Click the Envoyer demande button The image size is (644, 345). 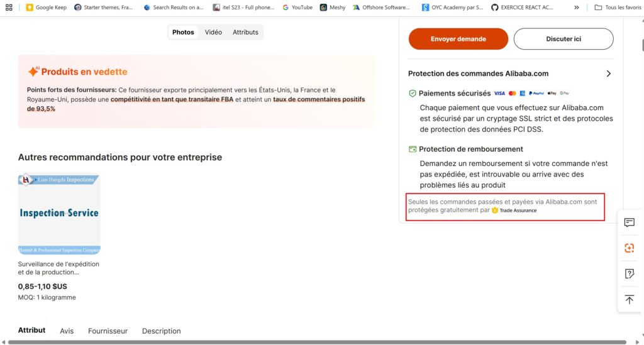tap(458, 39)
